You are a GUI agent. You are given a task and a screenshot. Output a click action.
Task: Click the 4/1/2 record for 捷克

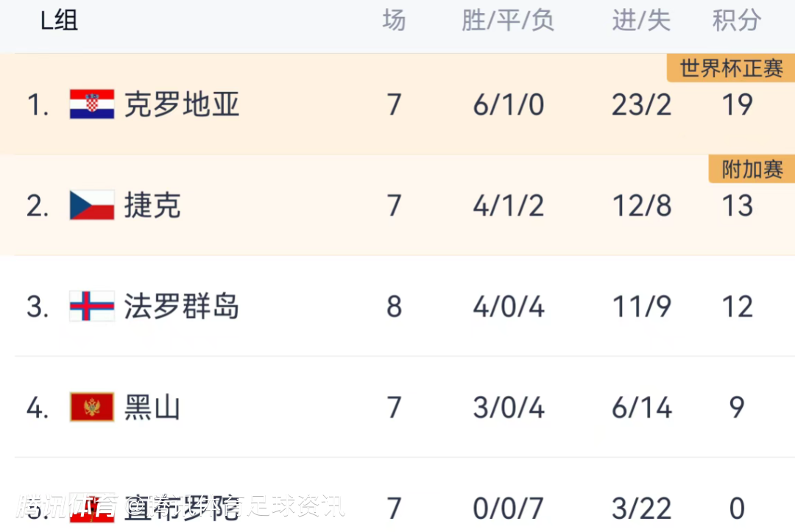508,205
